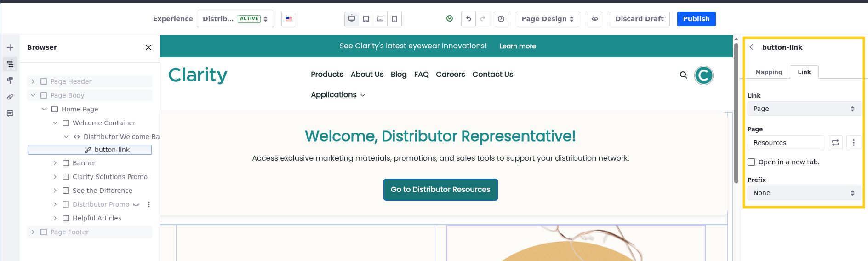Click Discard Draft
868x261 pixels.
(x=639, y=19)
